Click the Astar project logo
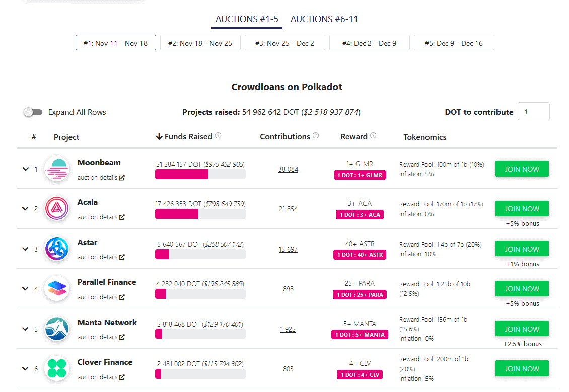 56,249
